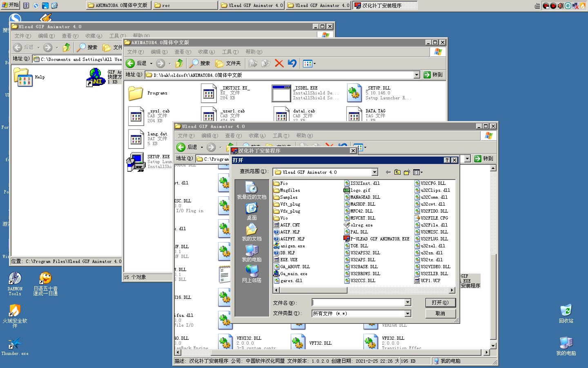Expand the file type dropdown
This screenshot has width=588, height=368.
[x=408, y=314]
